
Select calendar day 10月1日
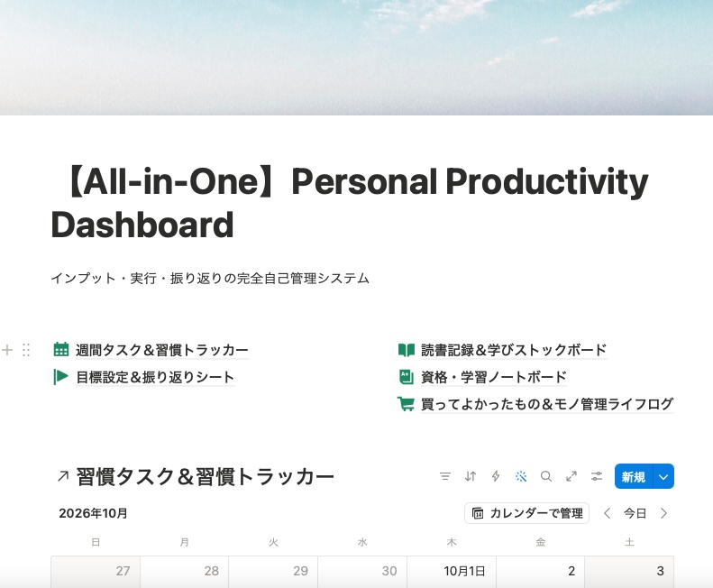tap(452, 571)
